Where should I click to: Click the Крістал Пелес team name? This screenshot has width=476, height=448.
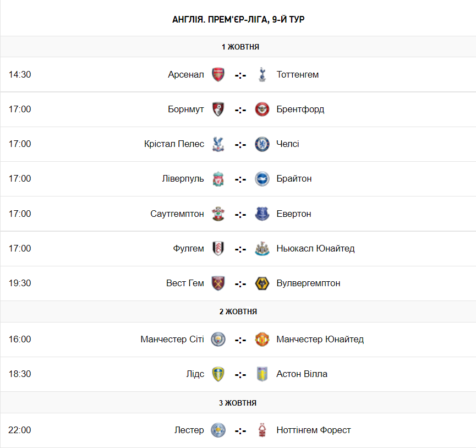(174, 144)
